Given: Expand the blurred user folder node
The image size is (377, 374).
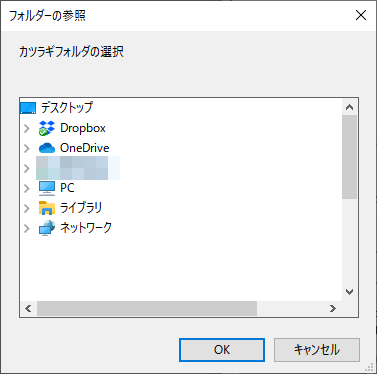Looking at the screenshot, I should (27, 168).
